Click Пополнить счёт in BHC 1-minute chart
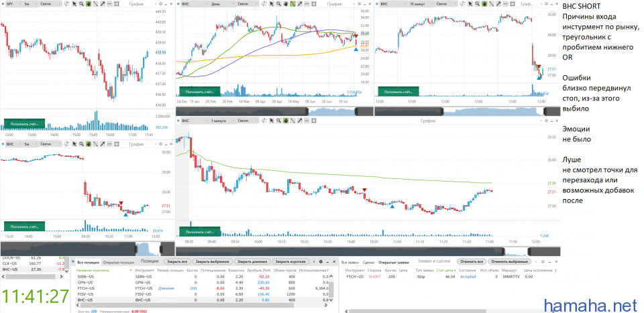The image size is (644, 313). click(200, 232)
